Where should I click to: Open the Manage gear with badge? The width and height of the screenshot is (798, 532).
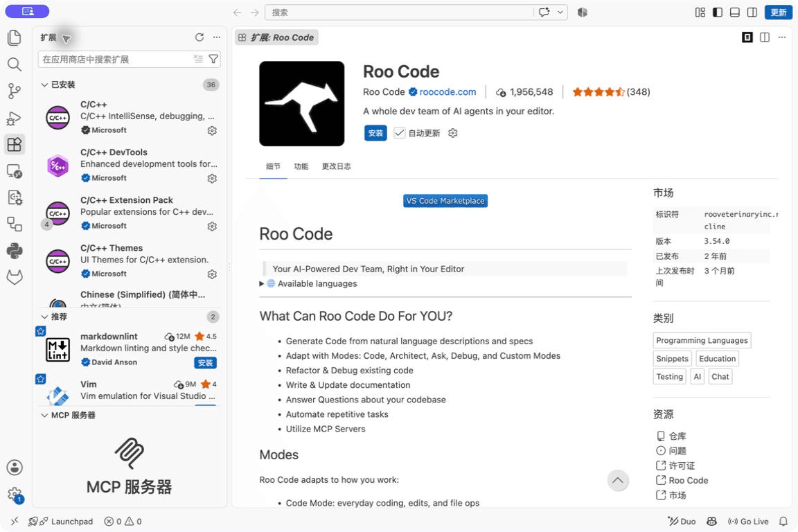pos(15,495)
